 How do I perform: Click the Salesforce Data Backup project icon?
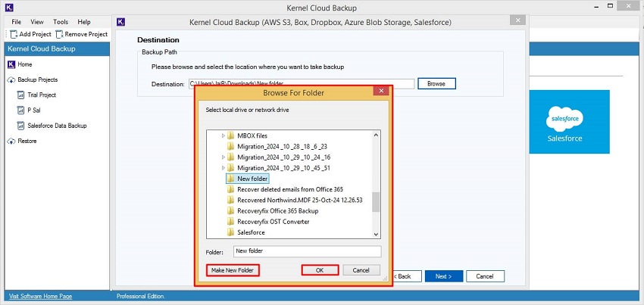point(21,126)
